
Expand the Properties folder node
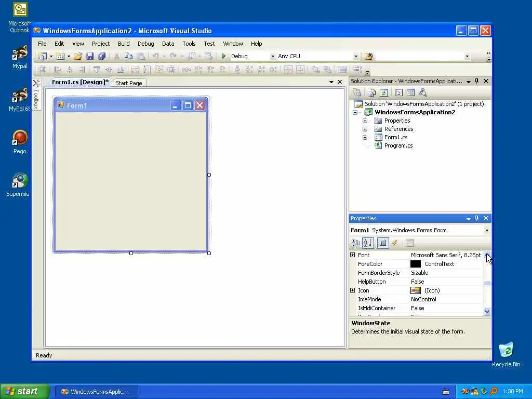pos(365,121)
